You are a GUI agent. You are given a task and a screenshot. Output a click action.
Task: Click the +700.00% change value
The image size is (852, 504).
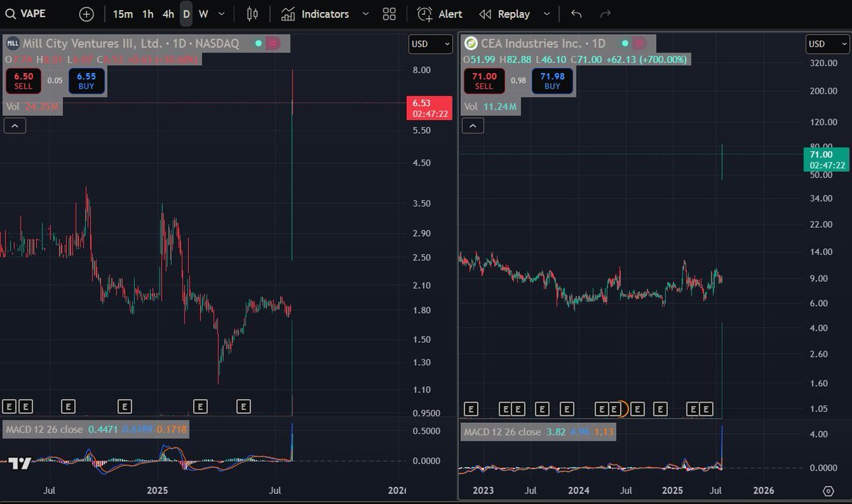pos(662,60)
